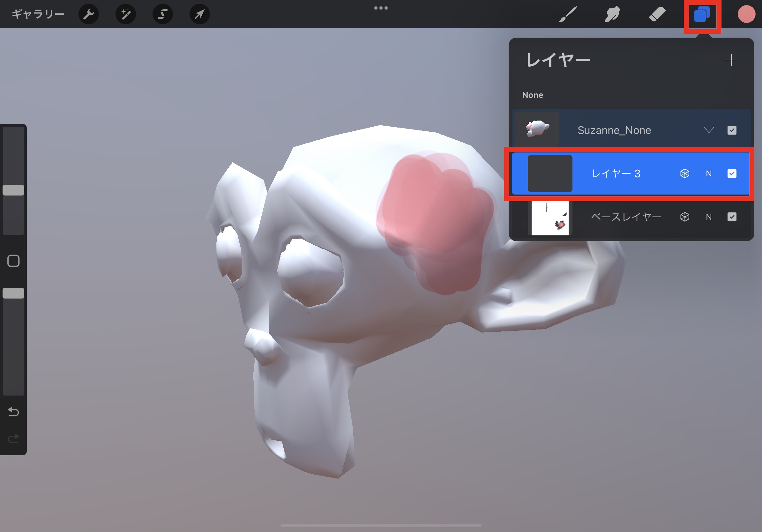Screen dimensions: 762x532
Task: Add a new layer with plus button
Action: point(731,60)
